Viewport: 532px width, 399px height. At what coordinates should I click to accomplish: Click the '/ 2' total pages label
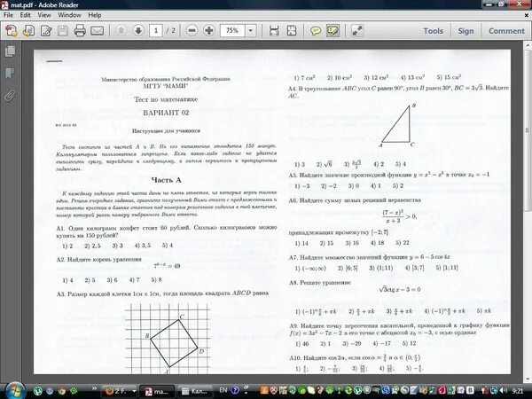pyautogui.click(x=170, y=30)
